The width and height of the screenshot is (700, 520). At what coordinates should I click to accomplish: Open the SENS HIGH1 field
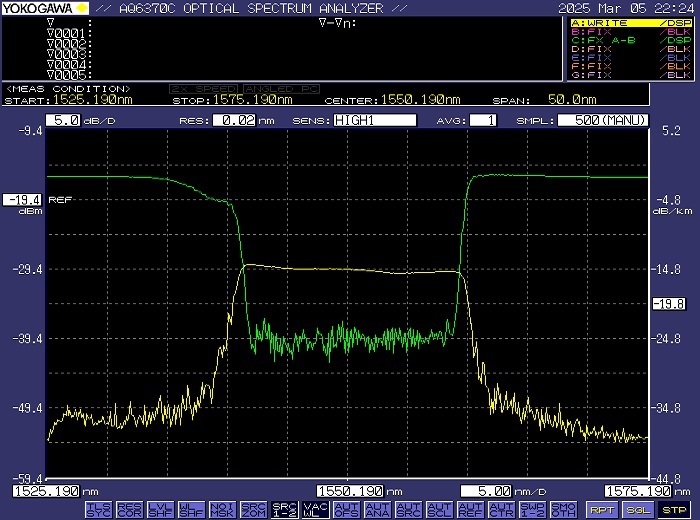(x=375, y=120)
